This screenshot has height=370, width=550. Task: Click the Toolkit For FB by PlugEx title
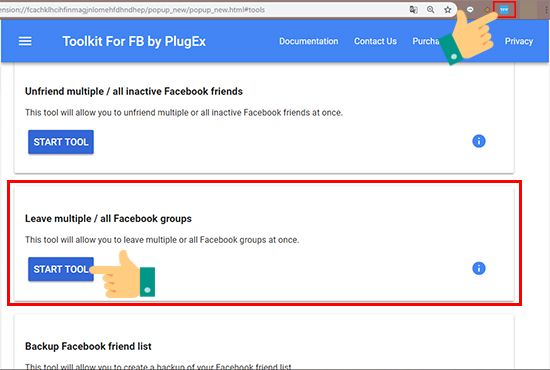[x=134, y=41]
